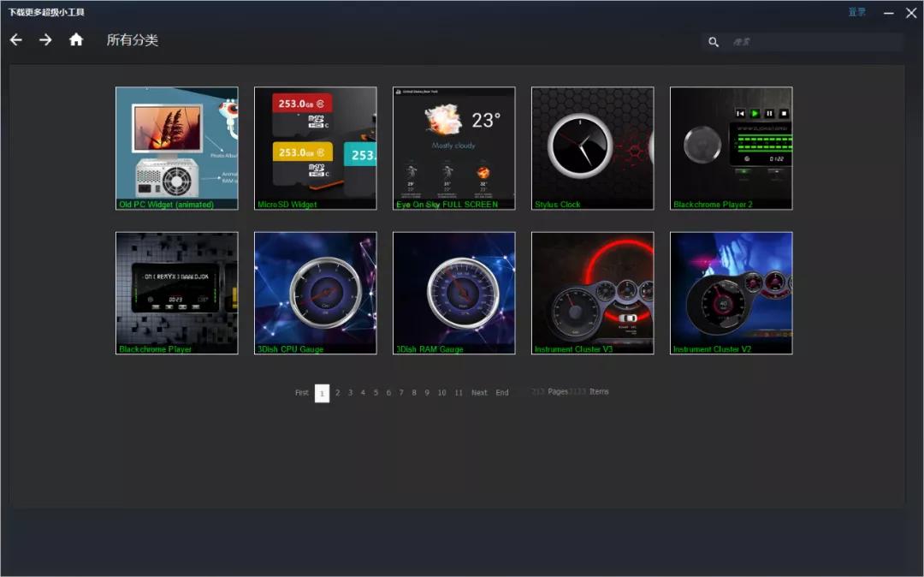Viewport: 924px width, 577px height.
Task: Click the forward arrow navigation icon
Action: (x=45, y=40)
